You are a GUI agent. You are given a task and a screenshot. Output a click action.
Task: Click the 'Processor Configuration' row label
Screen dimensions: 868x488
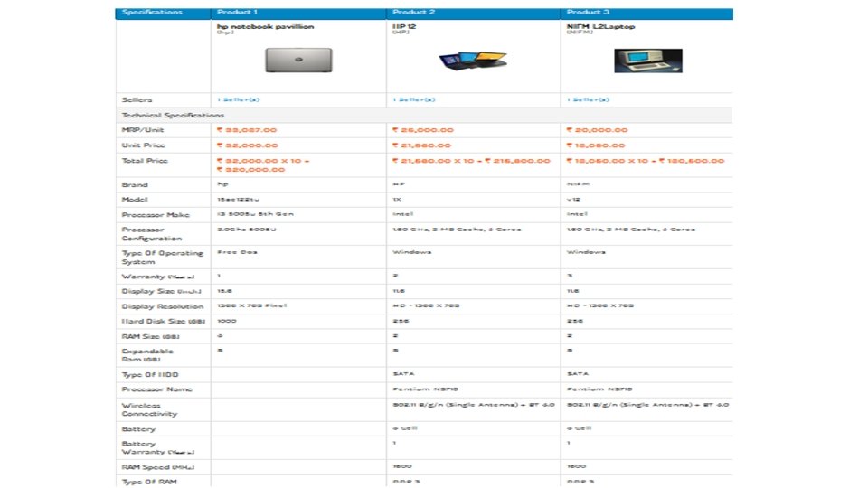[x=152, y=233]
